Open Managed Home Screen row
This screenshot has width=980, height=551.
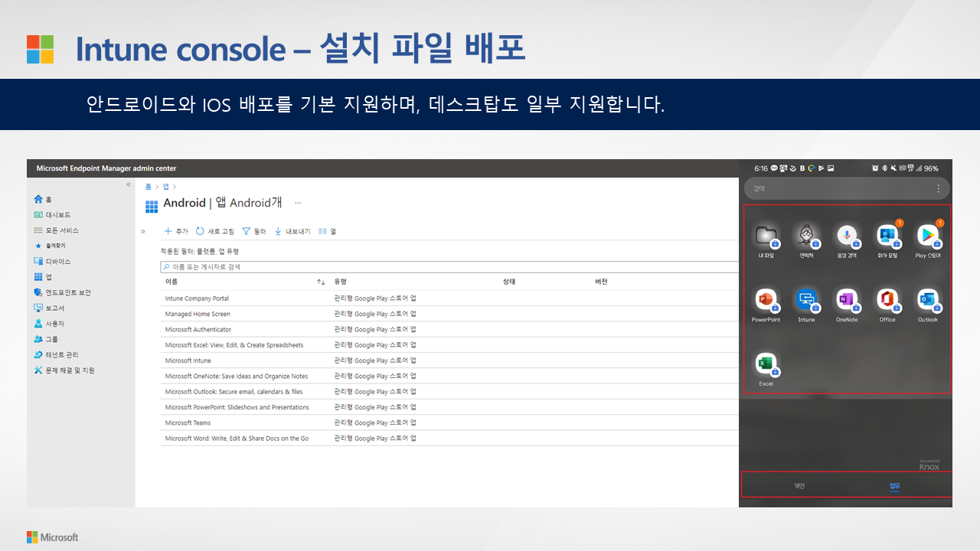(x=449, y=314)
